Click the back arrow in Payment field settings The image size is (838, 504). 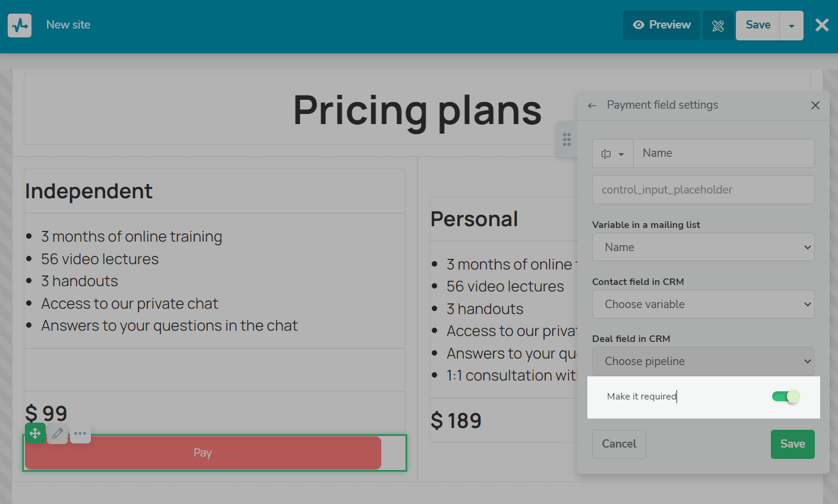coord(592,106)
